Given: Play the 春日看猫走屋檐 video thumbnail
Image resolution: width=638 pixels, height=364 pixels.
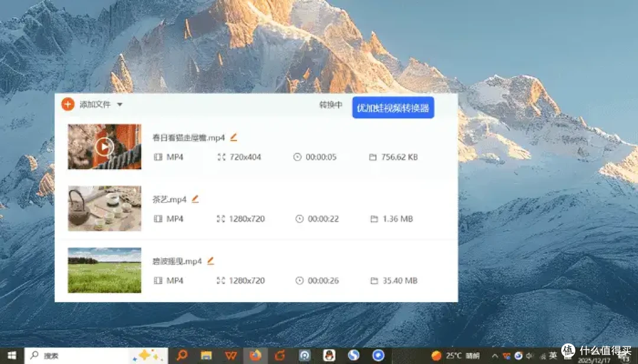Looking at the screenshot, I should pyautogui.click(x=105, y=147).
